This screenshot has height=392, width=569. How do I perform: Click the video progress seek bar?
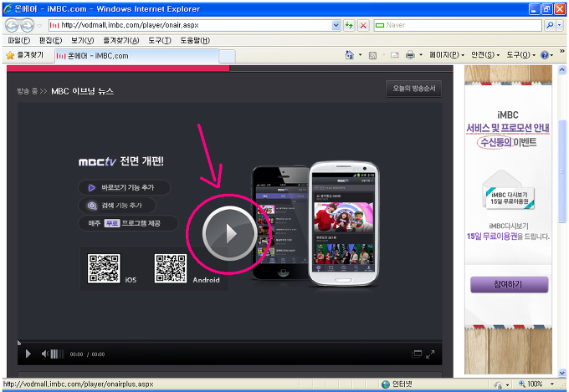pos(230,342)
